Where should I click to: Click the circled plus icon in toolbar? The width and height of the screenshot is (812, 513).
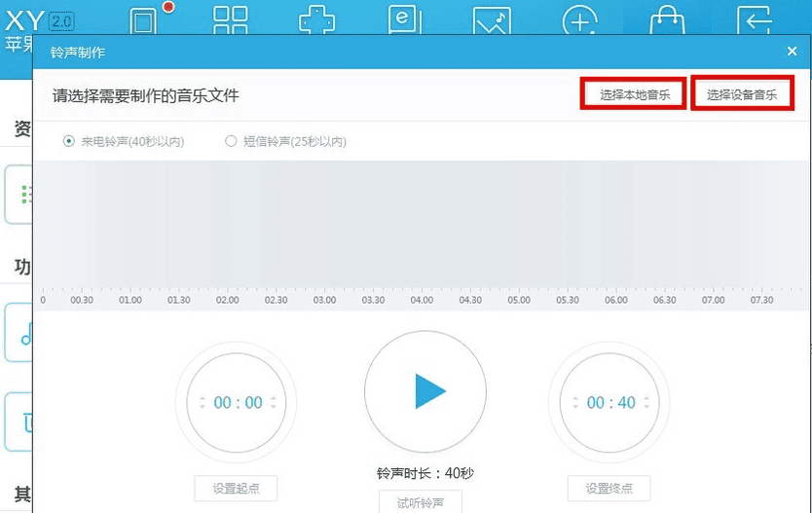pyautogui.click(x=579, y=21)
